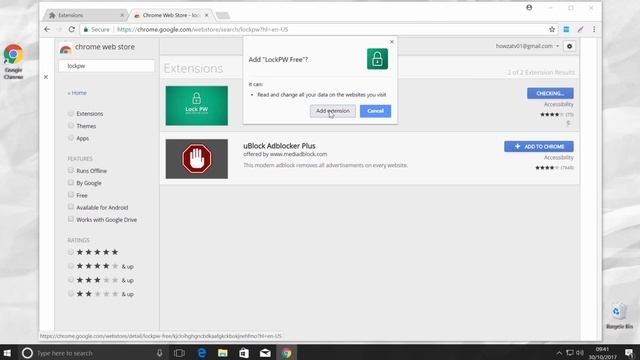Close the Add LockPW Free dialog
Image resolution: width=640 pixels, height=360 pixels.
coord(392,42)
